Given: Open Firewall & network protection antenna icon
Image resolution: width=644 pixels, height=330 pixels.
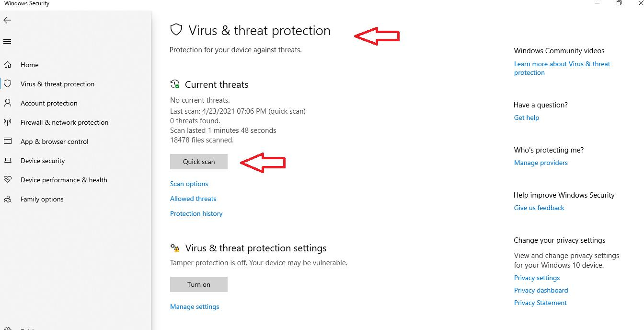Looking at the screenshot, I should click(x=8, y=122).
